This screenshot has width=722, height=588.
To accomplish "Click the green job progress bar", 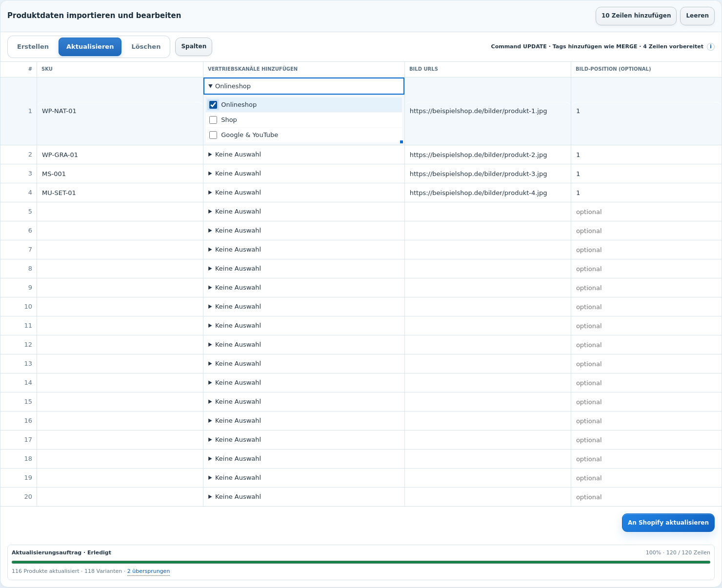I will (361, 562).
